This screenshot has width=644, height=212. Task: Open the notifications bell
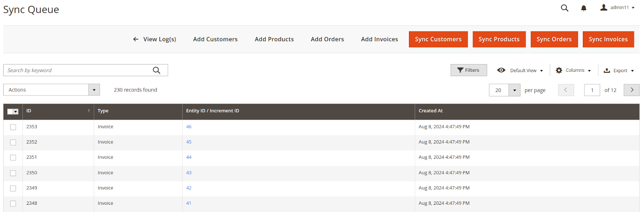[584, 8]
